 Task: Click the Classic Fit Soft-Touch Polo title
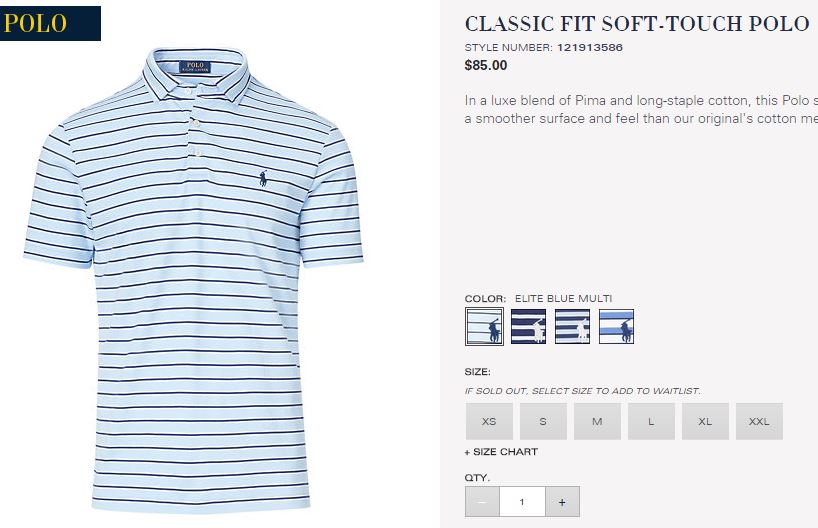tap(637, 24)
